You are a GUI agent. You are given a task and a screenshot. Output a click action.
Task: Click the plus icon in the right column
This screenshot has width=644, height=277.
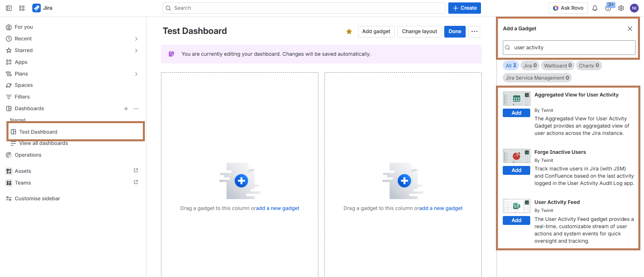404,180
